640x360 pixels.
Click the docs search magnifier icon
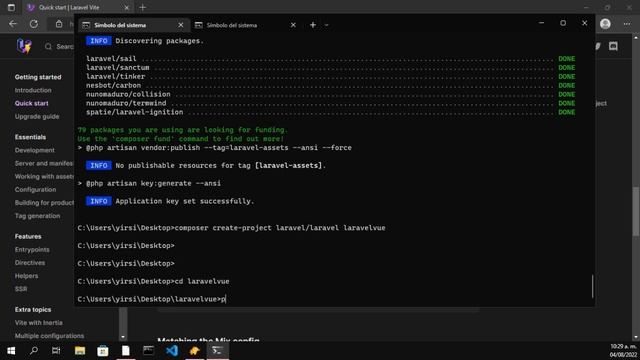tap(48, 47)
